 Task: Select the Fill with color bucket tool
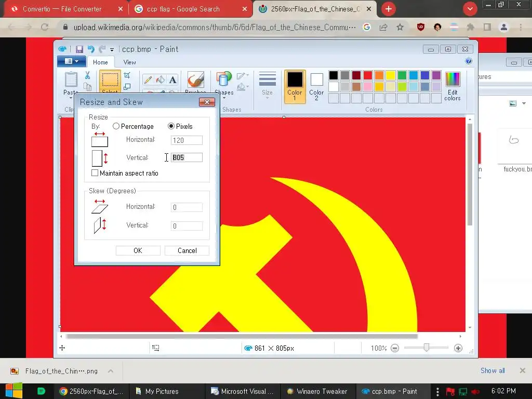pyautogui.click(x=160, y=79)
